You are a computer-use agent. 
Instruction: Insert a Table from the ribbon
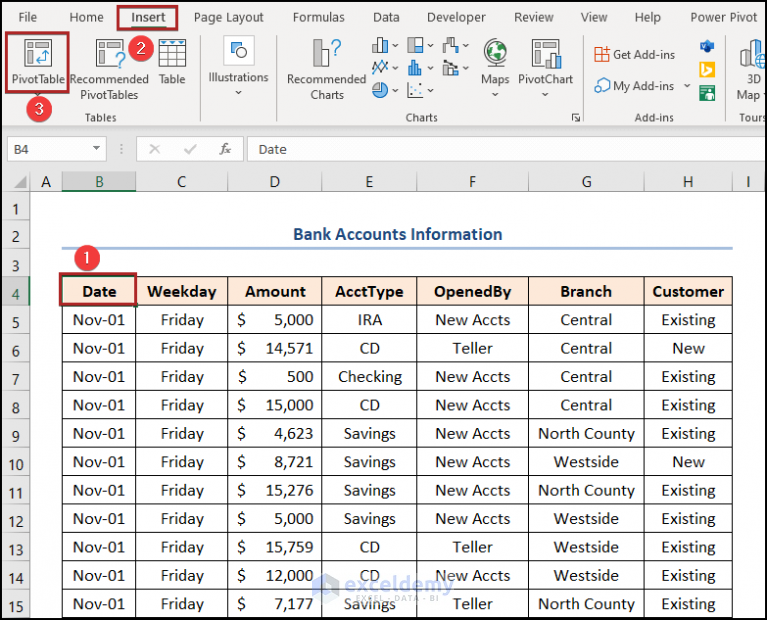[x=172, y=62]
